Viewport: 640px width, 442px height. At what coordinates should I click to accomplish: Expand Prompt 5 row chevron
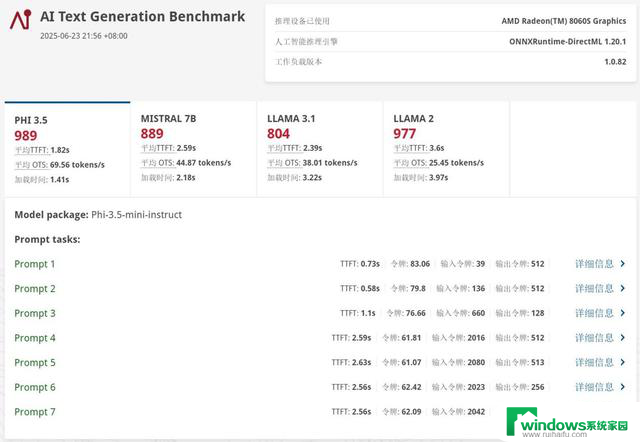(x=622, y=362)
